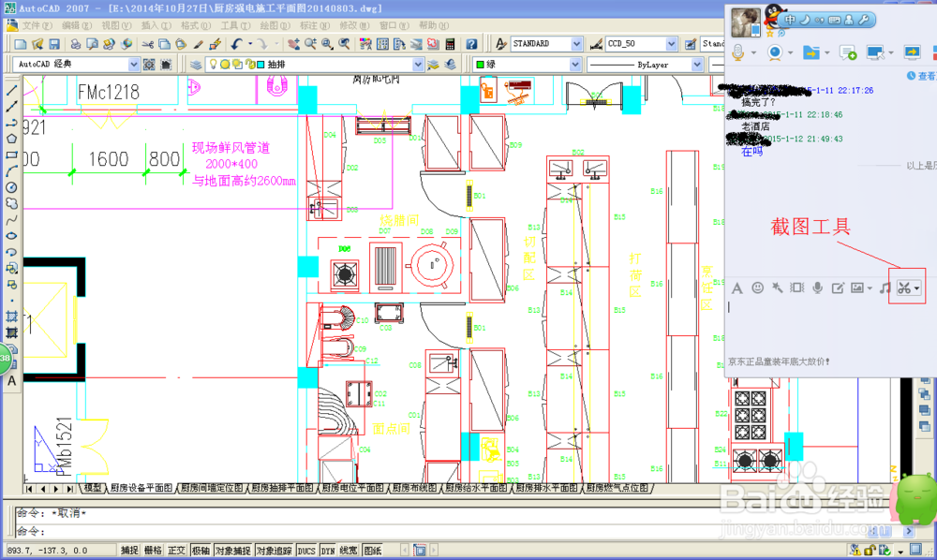Toggle 栅格 grid display in status bar
The image size is (937, 560).
(153, 551)
